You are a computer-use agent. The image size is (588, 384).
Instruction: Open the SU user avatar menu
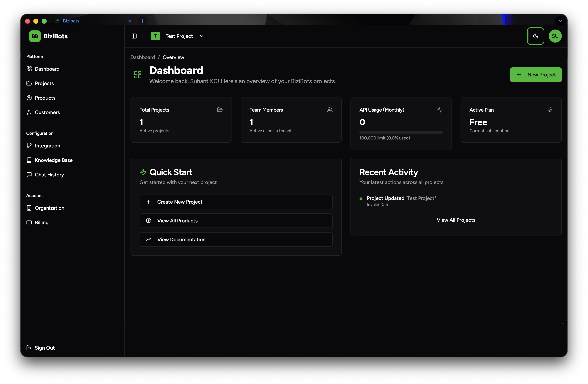(555, 36)
